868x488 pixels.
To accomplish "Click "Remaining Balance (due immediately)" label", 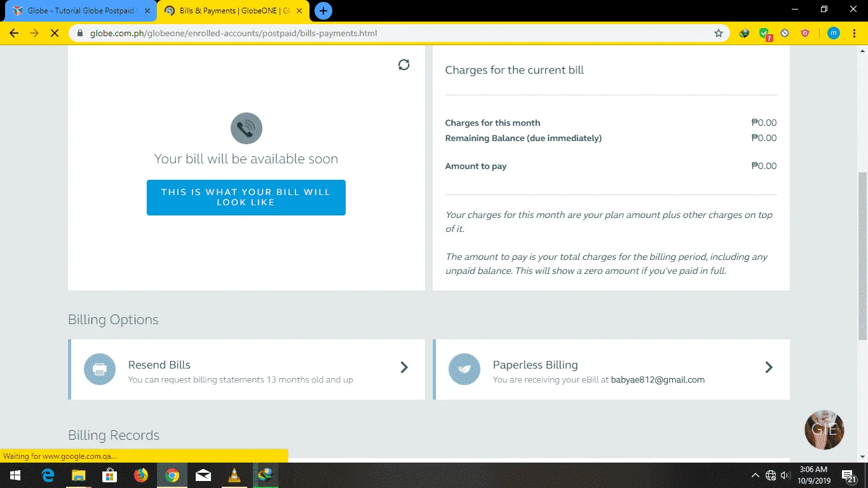I will coord(524,139).
